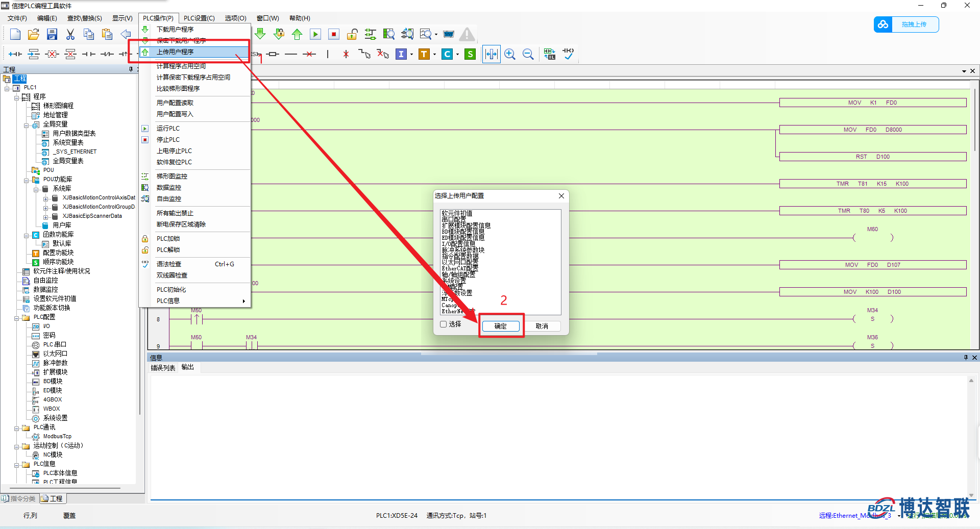Select EtherCAT配置 in upload config list

click(x=460, y=268)
